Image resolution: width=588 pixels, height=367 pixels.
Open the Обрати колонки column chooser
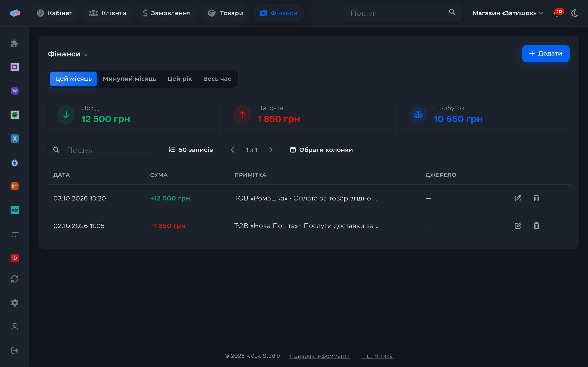[x=321, y=150]
